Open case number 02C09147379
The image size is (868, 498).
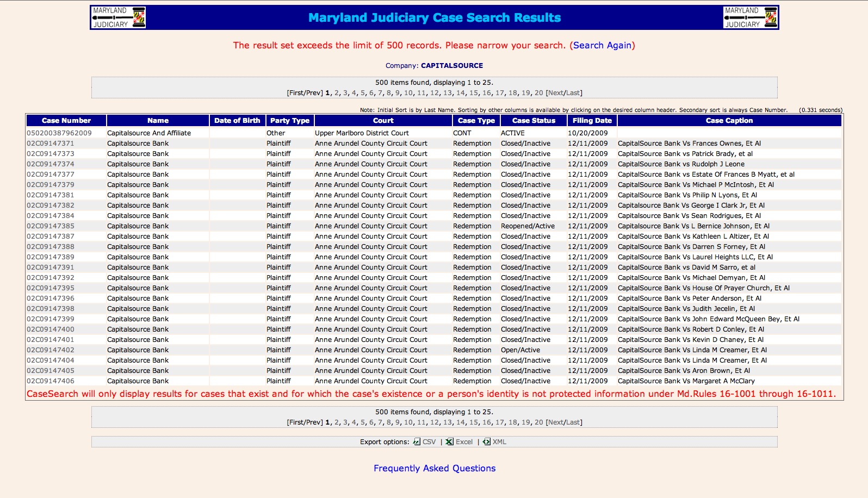(x=51, y=185)
